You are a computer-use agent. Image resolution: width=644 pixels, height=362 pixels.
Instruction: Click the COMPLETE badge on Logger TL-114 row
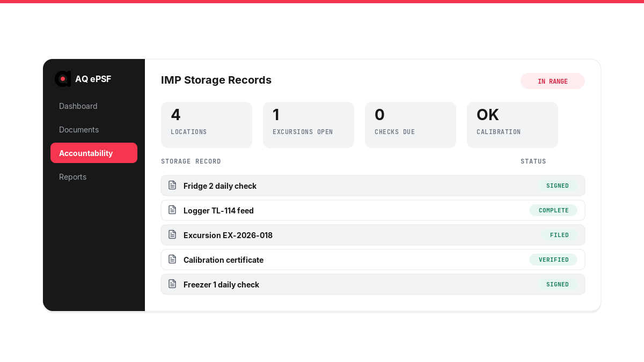pos(553,210)
